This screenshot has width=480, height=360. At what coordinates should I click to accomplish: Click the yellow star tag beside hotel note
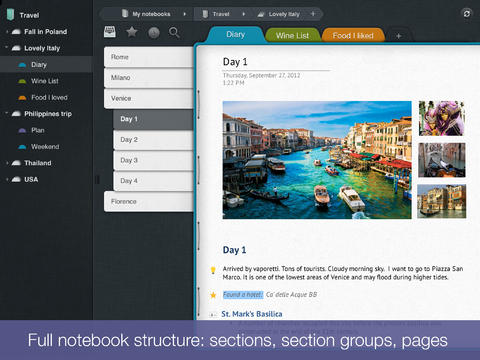click(213, 295)
